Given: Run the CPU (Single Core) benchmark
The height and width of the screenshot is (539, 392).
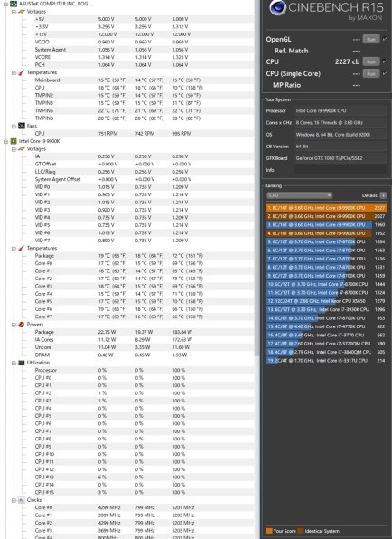Looking at the screenshot, I should click(371, 73).
